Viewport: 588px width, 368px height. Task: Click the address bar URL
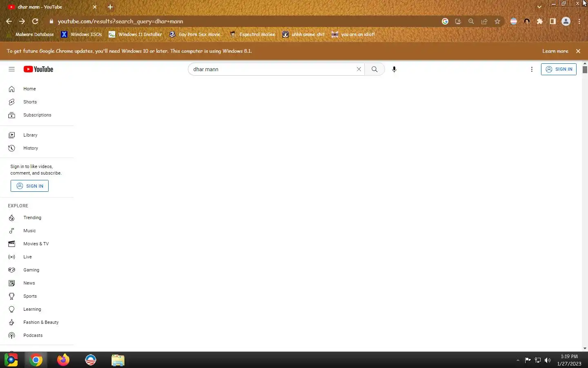coord(120,21)
